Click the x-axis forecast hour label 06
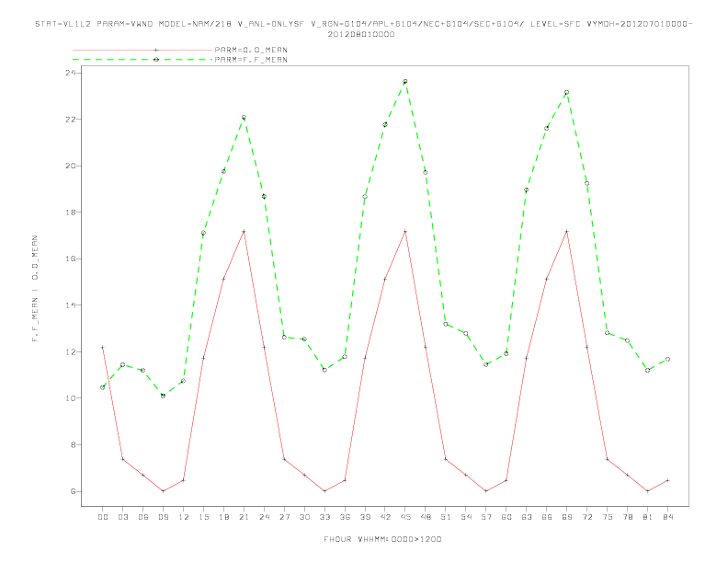 pos(143,517)
